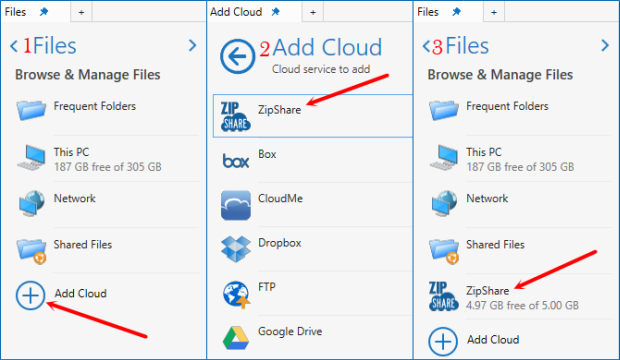The width and height of the screenshot is (620, 360).
Task: Choose the Google Drive icon
Action: (236, 338)
